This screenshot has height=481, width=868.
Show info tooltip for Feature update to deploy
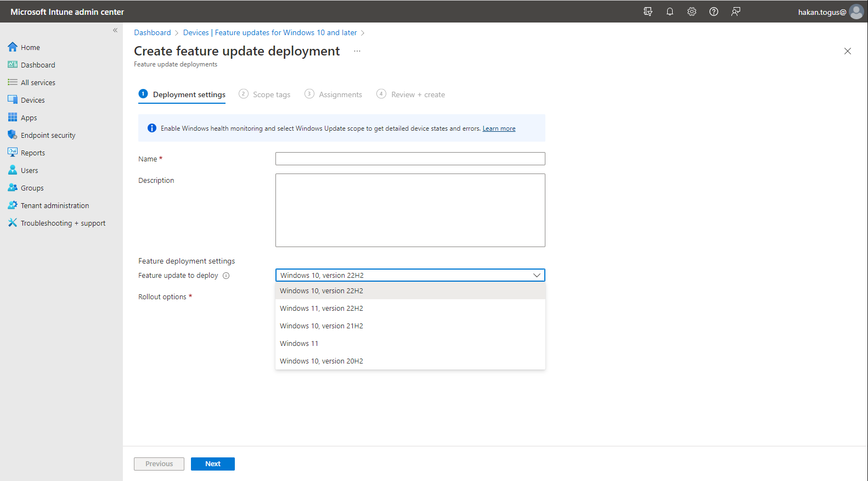point(226,276)
